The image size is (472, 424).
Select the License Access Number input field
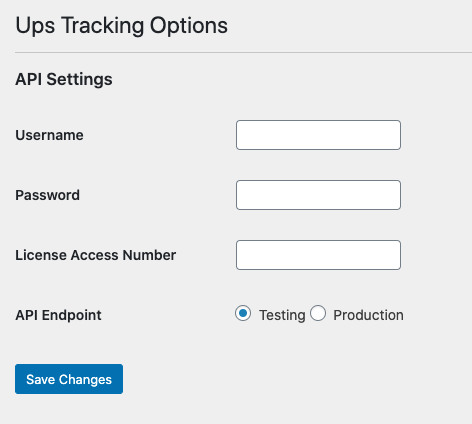[x=318, y=255]
